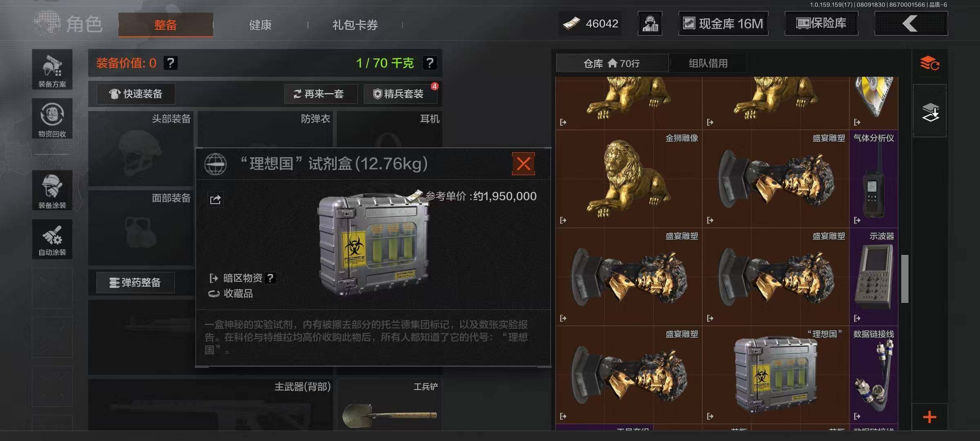Click the question mark beside 装备价值
This screenshot has width=980, height=441.
tap(171, 63)
